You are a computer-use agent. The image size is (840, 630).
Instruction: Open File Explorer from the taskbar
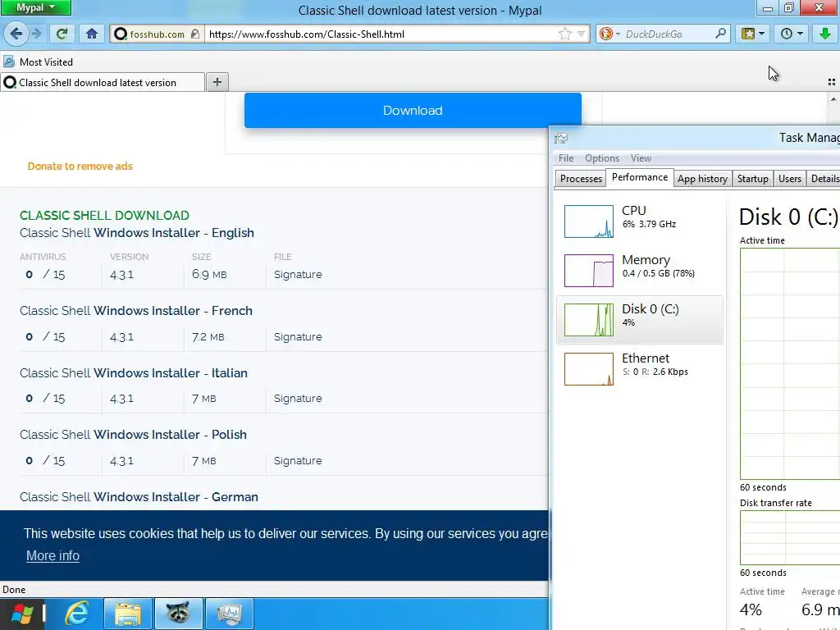coord(127,614)
